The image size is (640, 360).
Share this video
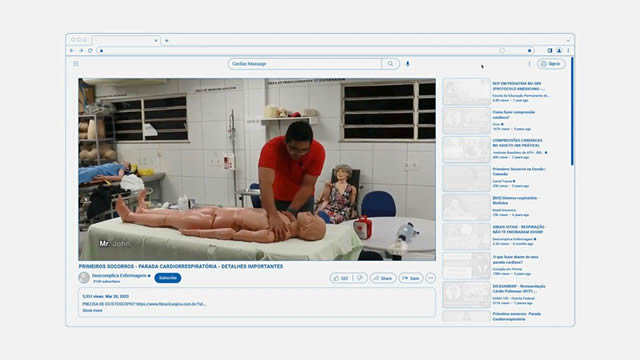pos(383,278)
